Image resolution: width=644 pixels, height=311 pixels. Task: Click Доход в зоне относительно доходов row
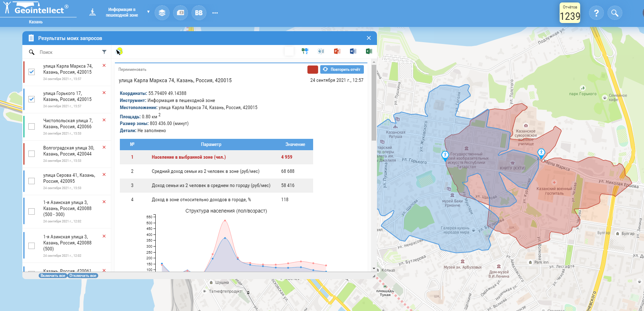[216, 200]
